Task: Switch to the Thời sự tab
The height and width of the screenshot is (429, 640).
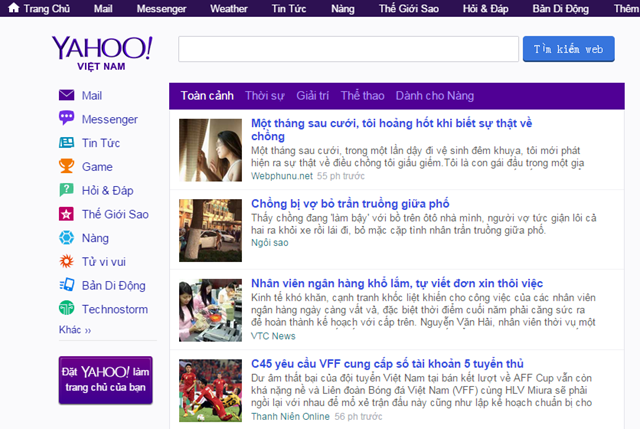Action: (264, 96)
